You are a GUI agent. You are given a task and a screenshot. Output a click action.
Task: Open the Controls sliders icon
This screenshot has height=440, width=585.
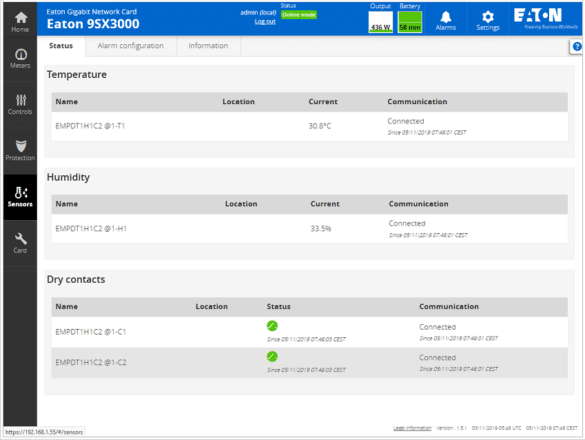coord(21,100)
